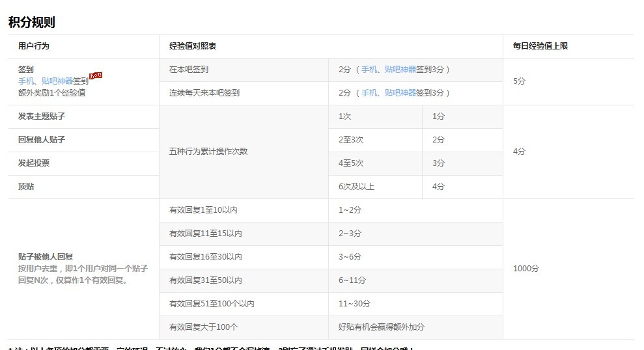Screen dimensions: 644x350
Task: Click the 6~11分 value cell
Action: (415, 280)
